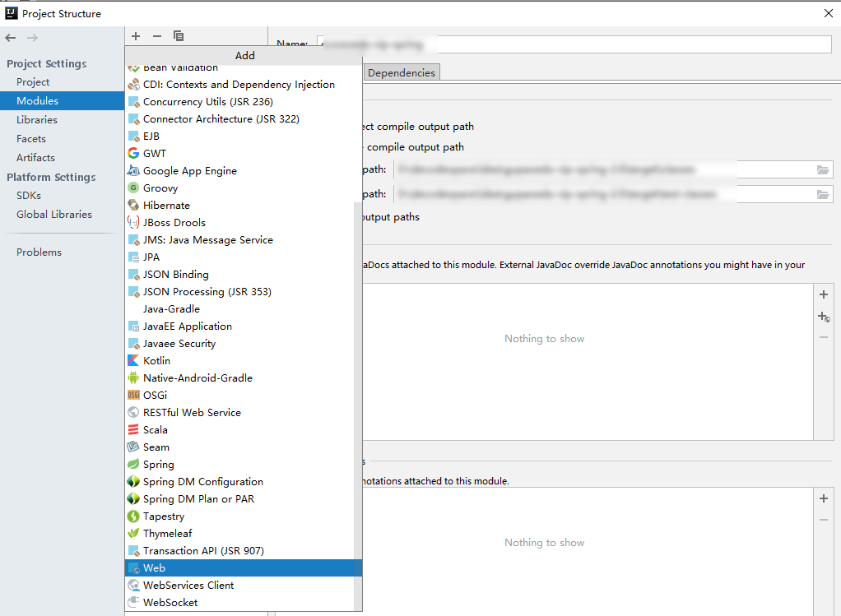Click the green Groovy icon
The image size is (841, 616).
[133, 188]
